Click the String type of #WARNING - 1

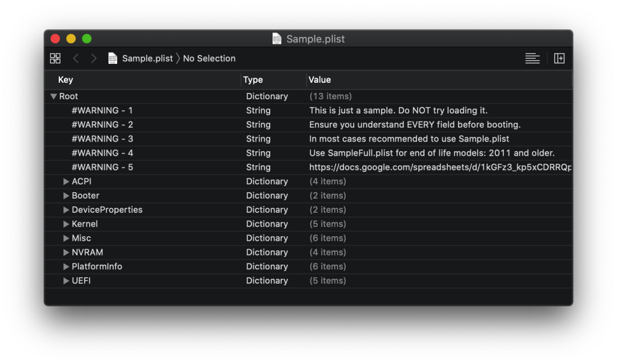[x=258, y=111]
